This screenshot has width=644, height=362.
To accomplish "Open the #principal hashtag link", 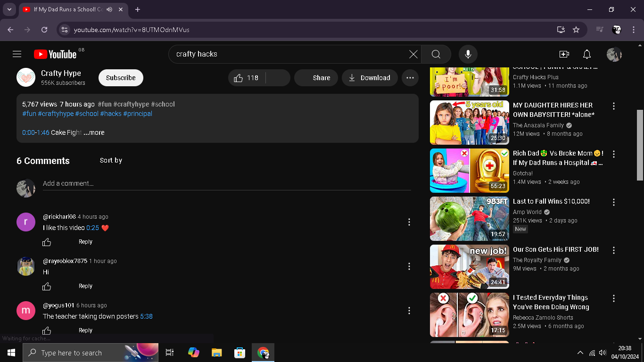I will coord(138,114).
